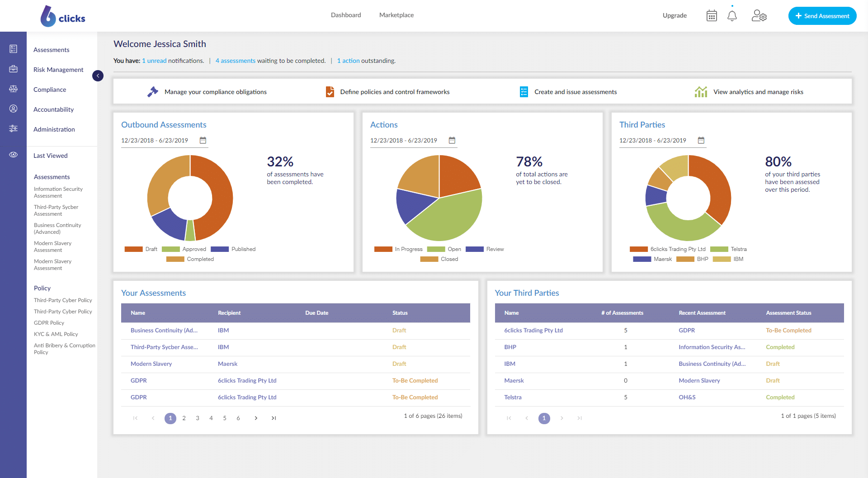Click the Risk Management briefcase sidebar icon
868x478 pixels.
14,69
